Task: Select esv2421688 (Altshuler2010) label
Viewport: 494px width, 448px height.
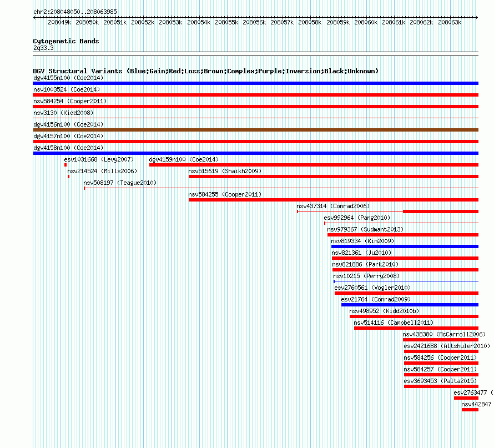Action: (447, 346)
